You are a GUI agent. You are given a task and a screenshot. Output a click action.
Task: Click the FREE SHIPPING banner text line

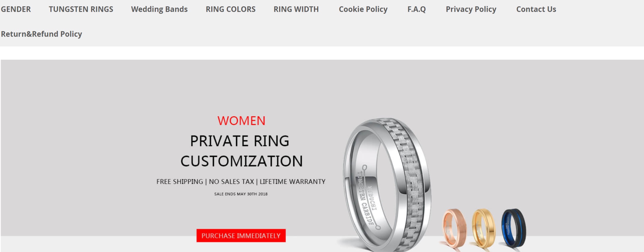241,181
